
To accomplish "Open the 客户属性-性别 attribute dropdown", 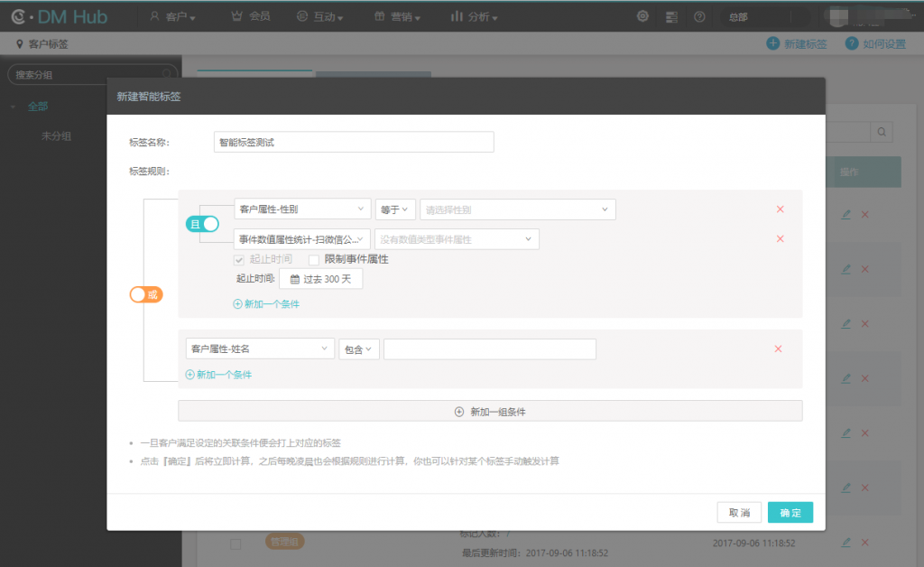I will pyautogui.click(x=302, y=209).
